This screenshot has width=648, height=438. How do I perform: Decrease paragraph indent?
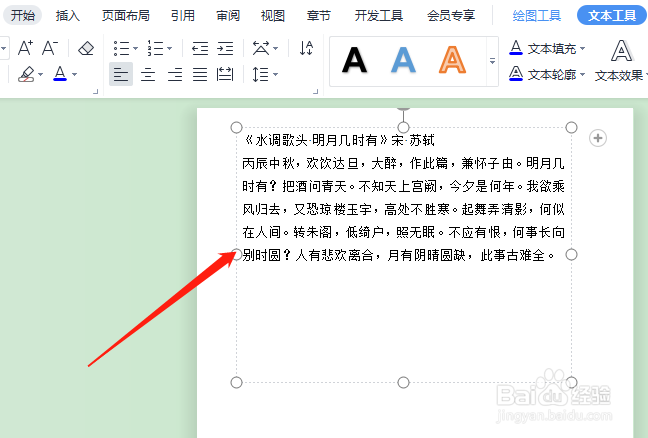[200, 48]
